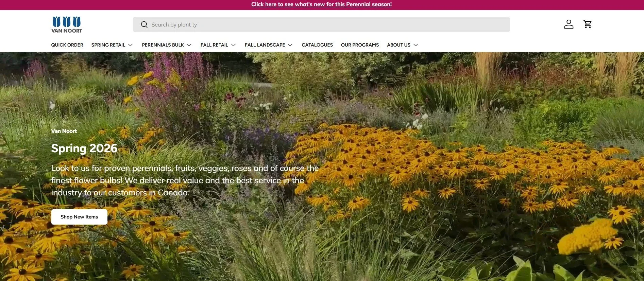Click the Van Noort logo
Screen dimensions: 644x281
[67, 24]
